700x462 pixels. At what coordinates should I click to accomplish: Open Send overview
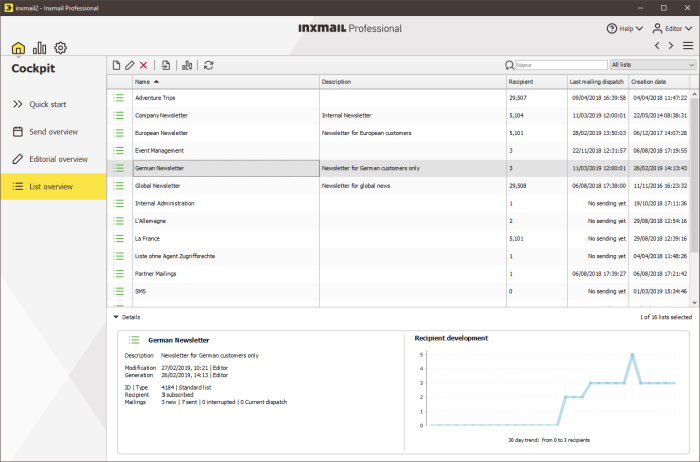pyautogui.click(x=53, y=132)
